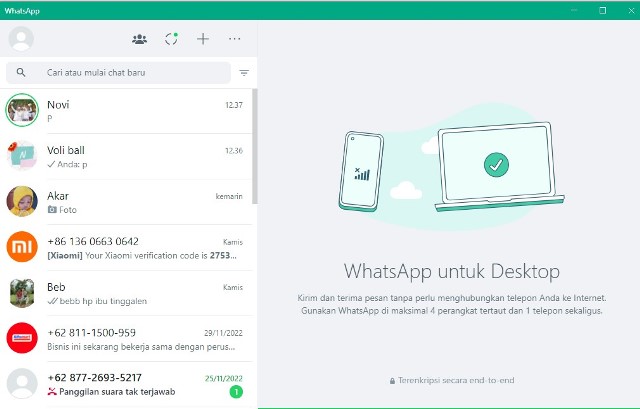Open the Voli ball chat
Viewport: 640px width, 409px height.
126,156
